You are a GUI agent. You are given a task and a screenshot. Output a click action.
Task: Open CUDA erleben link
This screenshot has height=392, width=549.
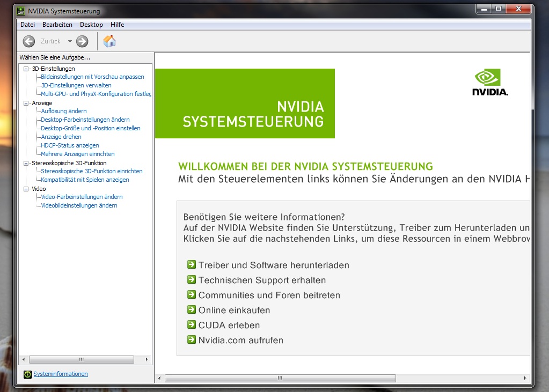(229, 325)
